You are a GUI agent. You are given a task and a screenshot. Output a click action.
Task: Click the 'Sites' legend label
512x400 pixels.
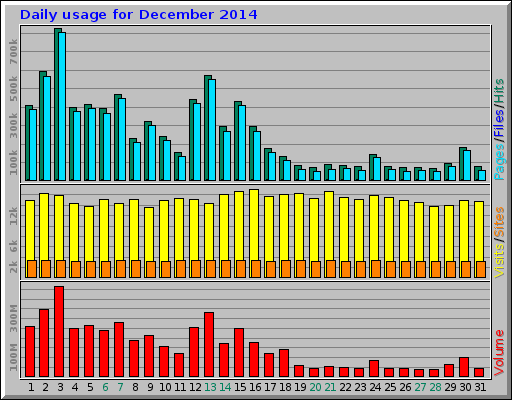tap(499, 222)
